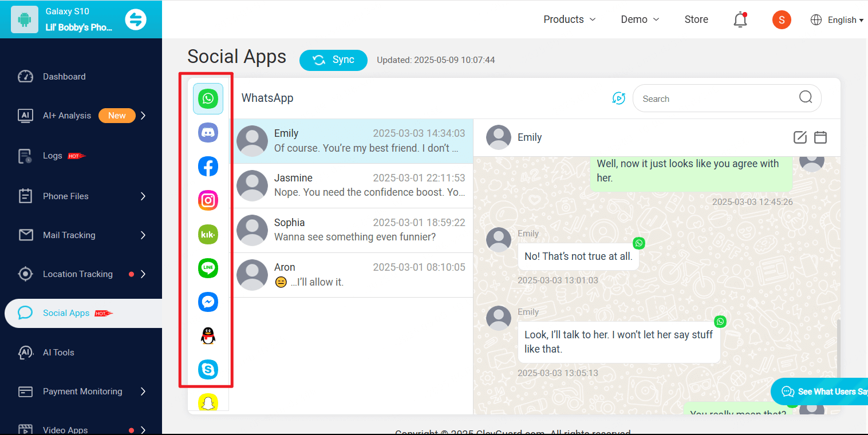Select the Messenger app icon

(x=208, y=302)
